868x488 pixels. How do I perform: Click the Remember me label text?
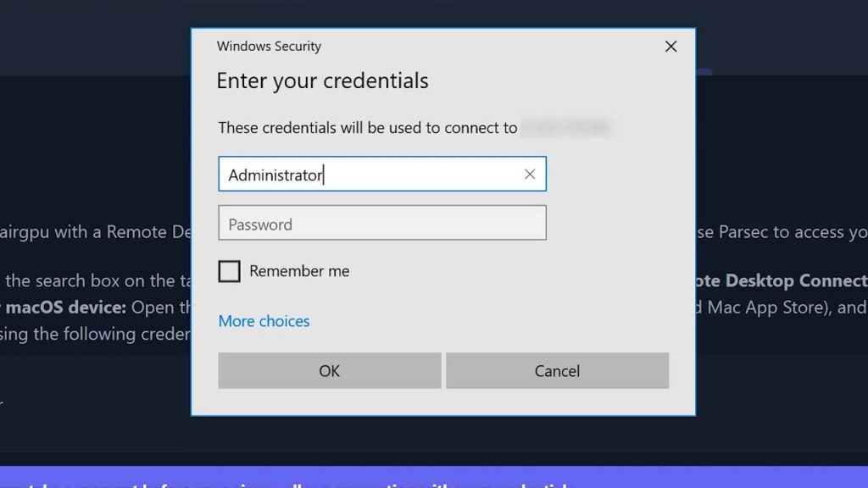pos(299,271)
